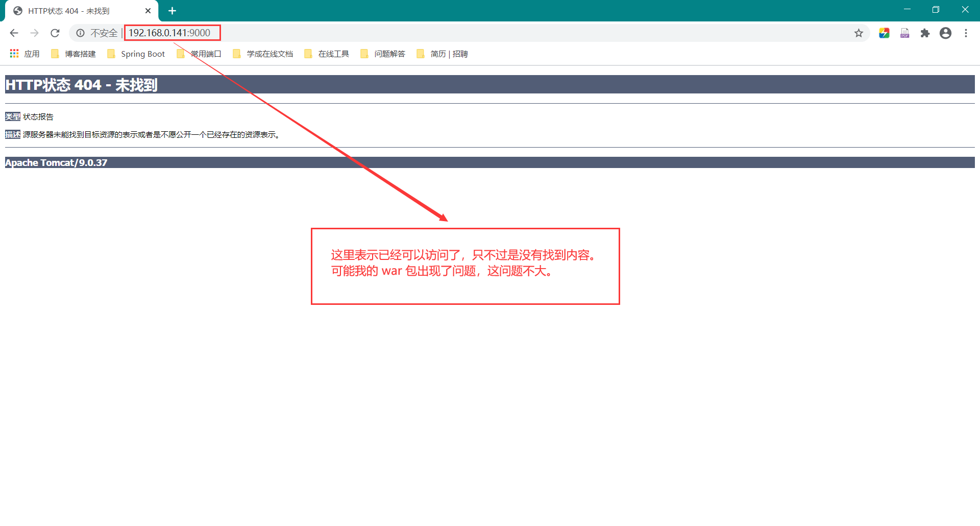Open the 常用端口 bookmark folder
Screen dimensions: 980x526
pos(200,54)
